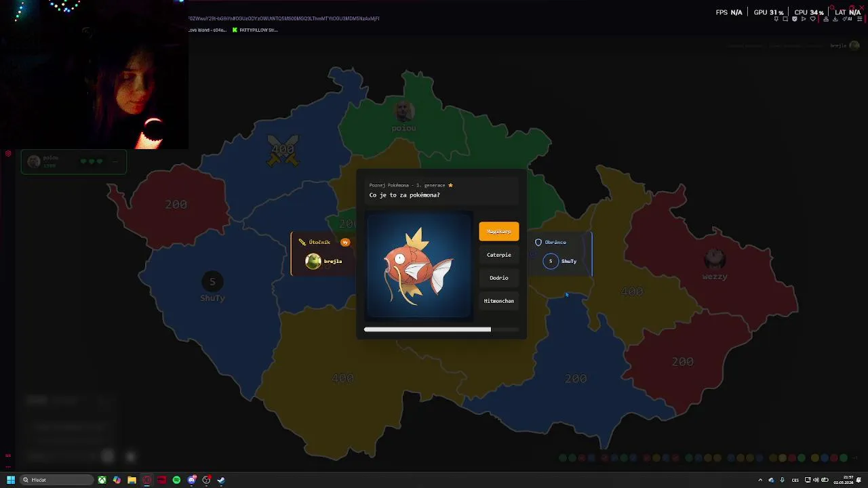Choose the Caterpie answer
The image size is (868, 488).
[498, 255]
